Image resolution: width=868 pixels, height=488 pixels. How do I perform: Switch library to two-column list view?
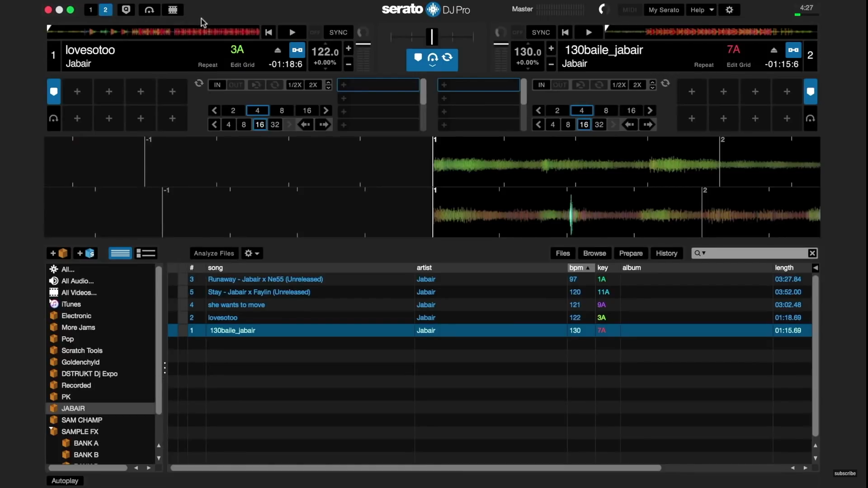(x=146, y=253)
